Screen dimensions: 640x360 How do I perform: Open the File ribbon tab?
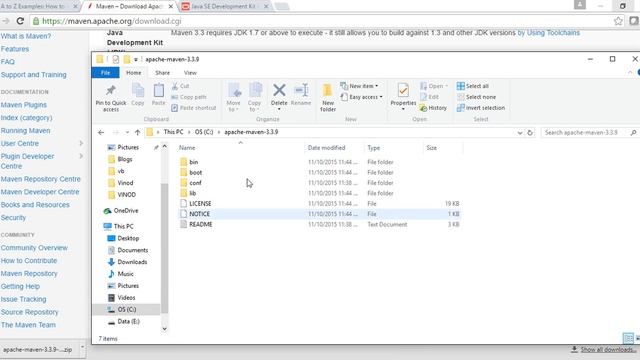pos(105,73)
